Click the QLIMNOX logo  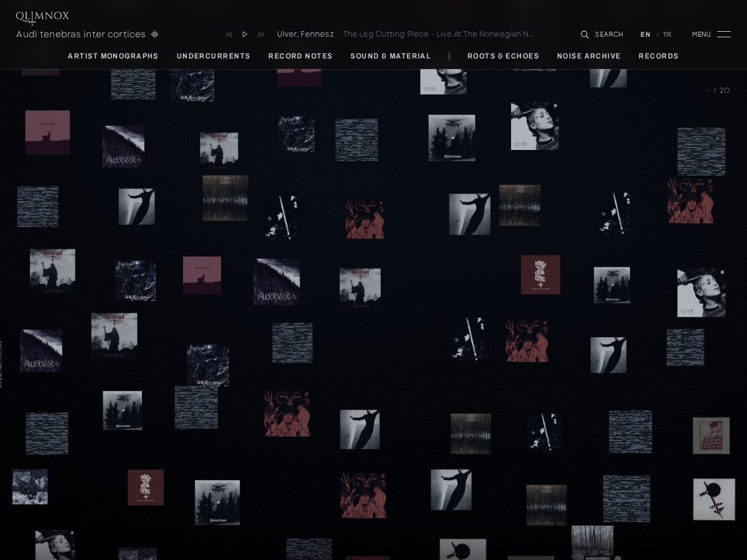click(42, 17)
